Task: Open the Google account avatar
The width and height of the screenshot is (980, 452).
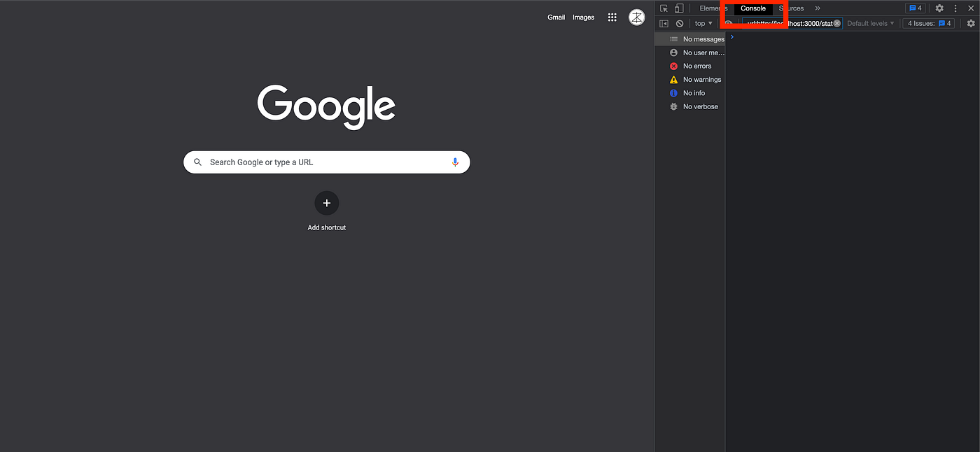Action: (x=637, y=17)
